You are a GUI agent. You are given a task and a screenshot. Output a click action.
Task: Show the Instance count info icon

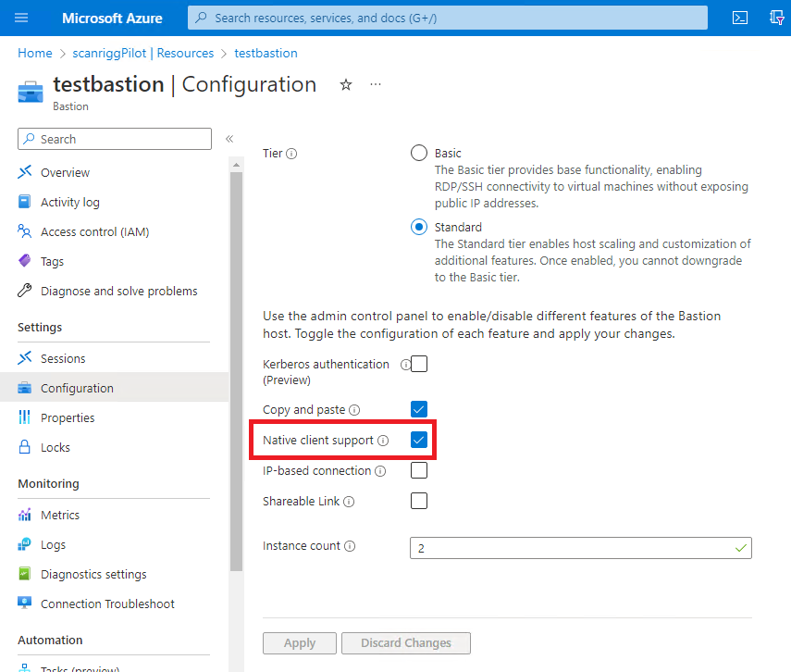tap(350, 546)
